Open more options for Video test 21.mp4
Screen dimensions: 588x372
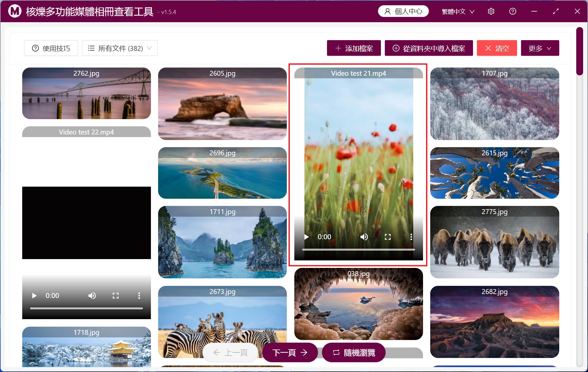coord(411,237)
